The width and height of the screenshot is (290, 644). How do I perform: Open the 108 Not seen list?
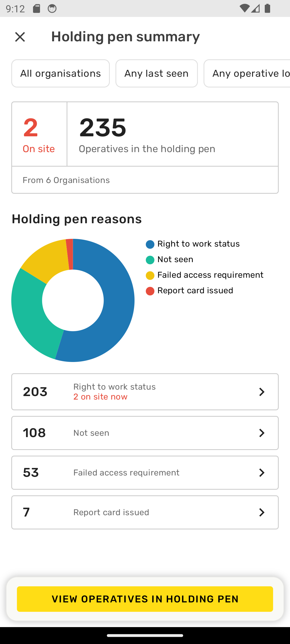click(x=145, y=433)
